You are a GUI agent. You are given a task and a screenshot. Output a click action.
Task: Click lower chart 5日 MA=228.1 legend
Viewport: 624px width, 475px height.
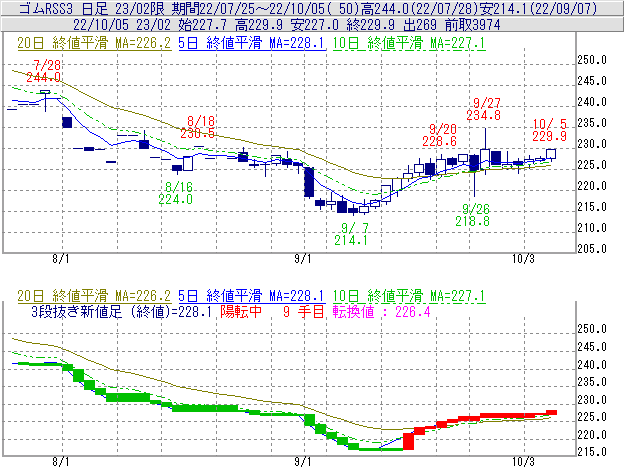coord(252,296)
